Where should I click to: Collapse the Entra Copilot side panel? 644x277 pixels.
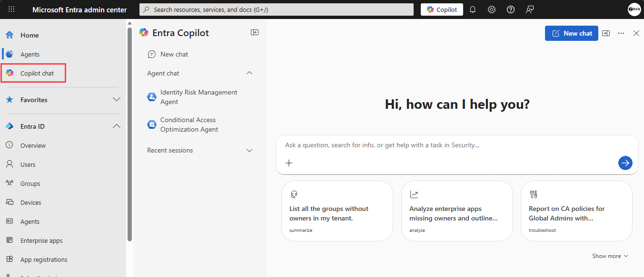click(x=255, y=32)
